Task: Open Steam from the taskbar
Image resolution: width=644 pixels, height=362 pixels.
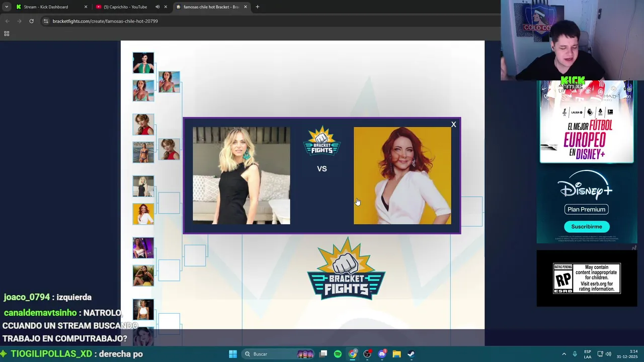Action: pyautogui.click(x=411, y=354)
